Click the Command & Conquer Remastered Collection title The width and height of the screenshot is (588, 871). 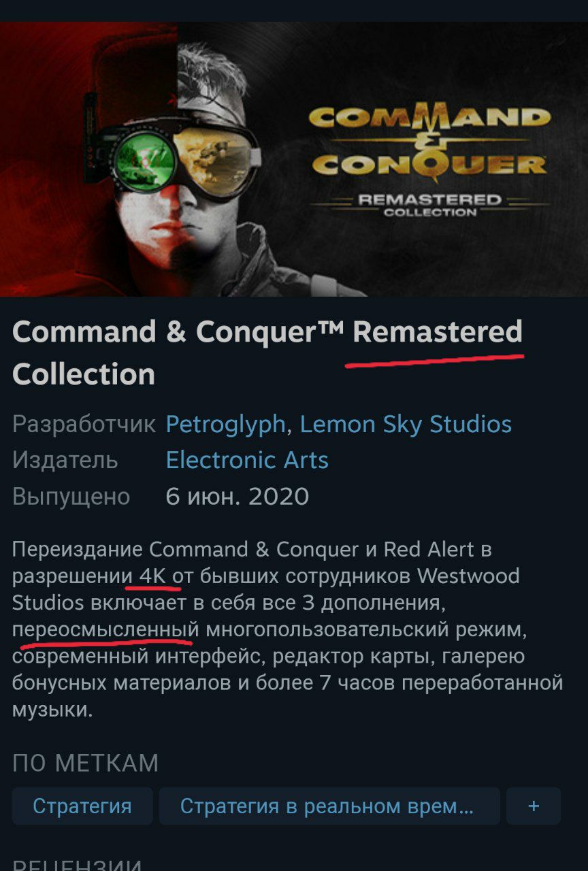click(267, 353)
